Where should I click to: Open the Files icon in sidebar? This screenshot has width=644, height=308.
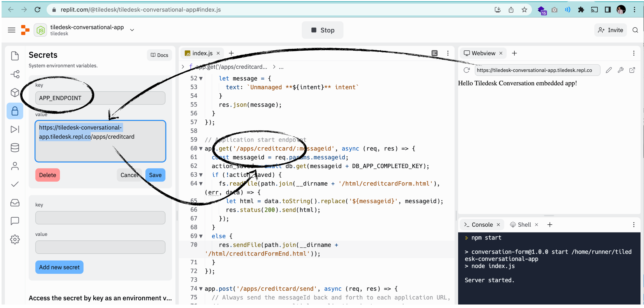[x=15, y=56]
